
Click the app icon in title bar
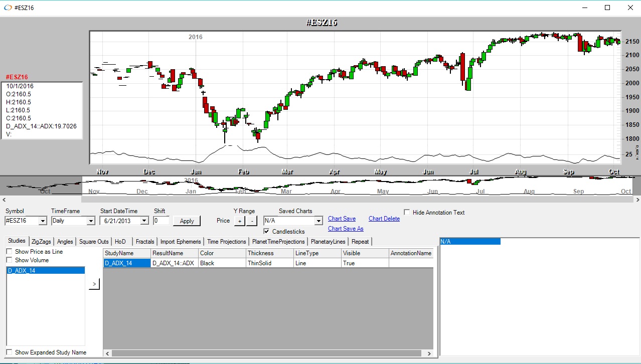point(8,8)
